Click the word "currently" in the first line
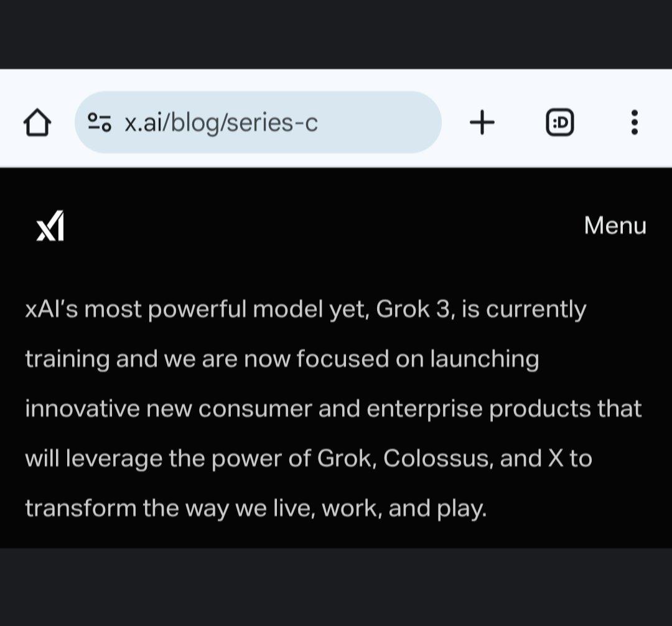Screen dimensions: 672x626 [536, 311]
